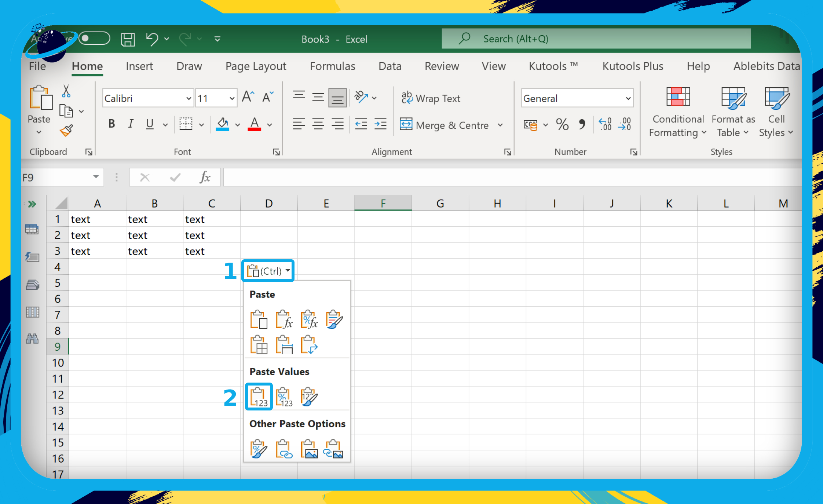Click the Cut scissors icon
This screenshot has width=823, height=504.
click(x=66, y=91)
